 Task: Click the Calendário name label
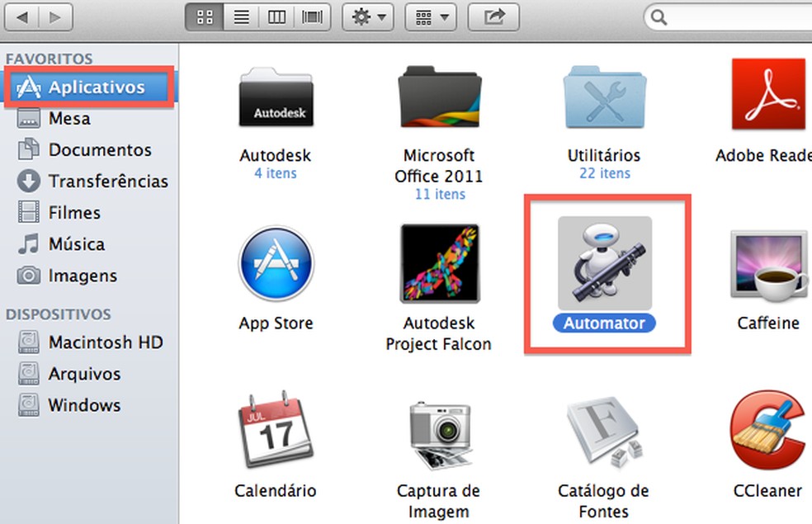coord(276,490)
